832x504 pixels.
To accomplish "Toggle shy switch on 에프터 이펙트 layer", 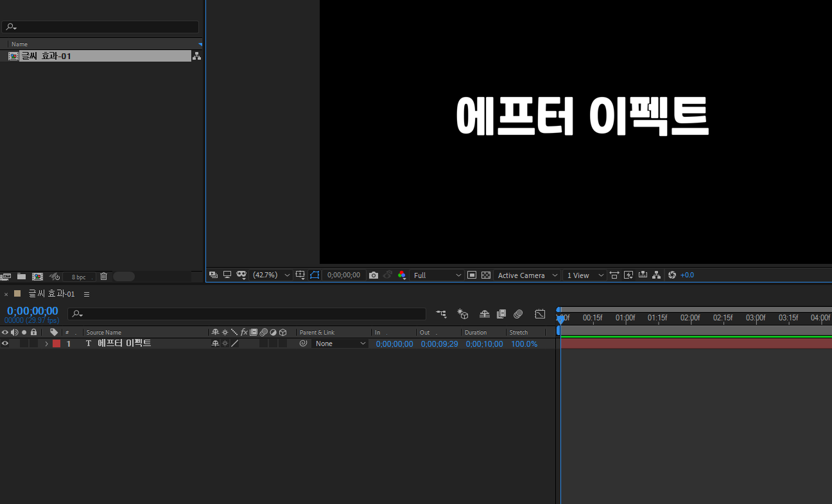I will coord(216,343).
